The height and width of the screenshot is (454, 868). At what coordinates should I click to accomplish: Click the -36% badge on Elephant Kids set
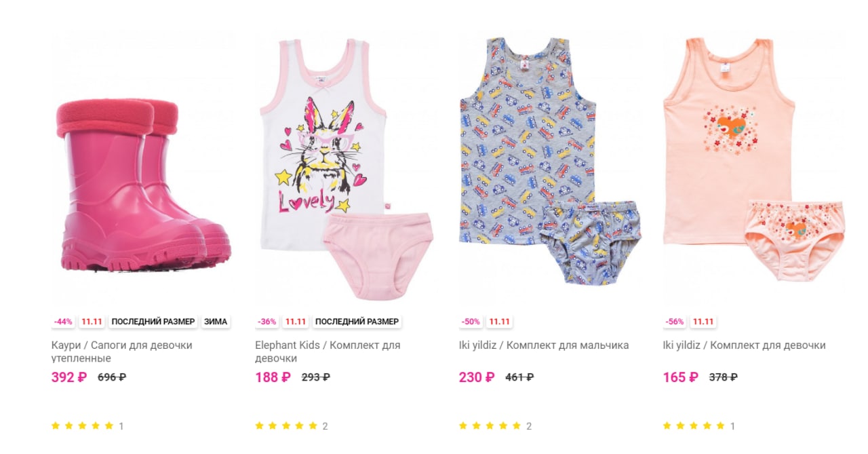click(x=267, y=322)
